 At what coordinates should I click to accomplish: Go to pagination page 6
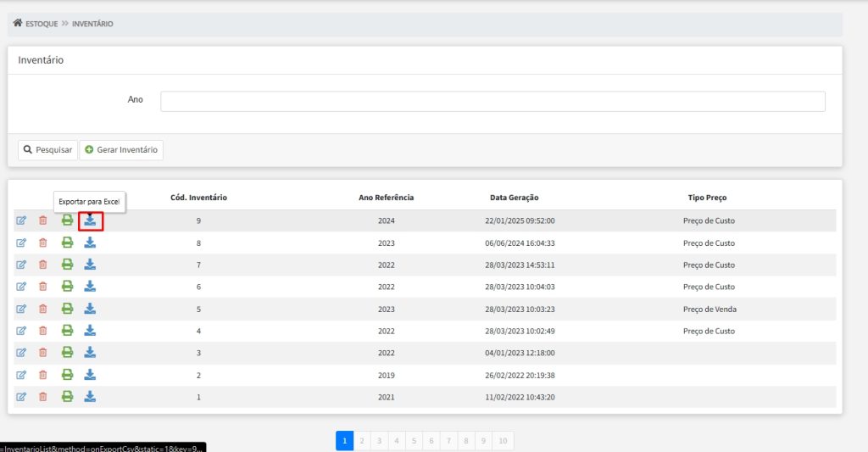(x=431, y=441)
